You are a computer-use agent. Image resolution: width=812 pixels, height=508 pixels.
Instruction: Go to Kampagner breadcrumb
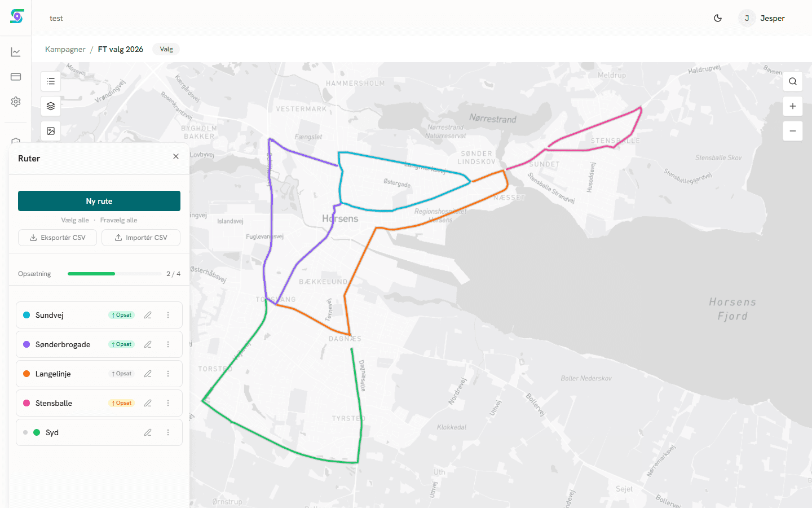[65, 49]
